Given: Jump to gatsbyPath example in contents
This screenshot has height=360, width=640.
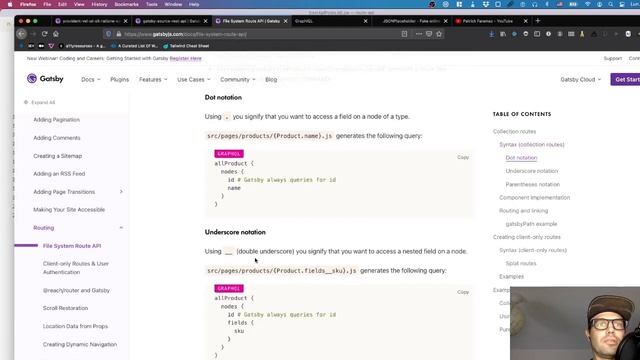Looking at the screenshot, I should [x=531, y=224].
